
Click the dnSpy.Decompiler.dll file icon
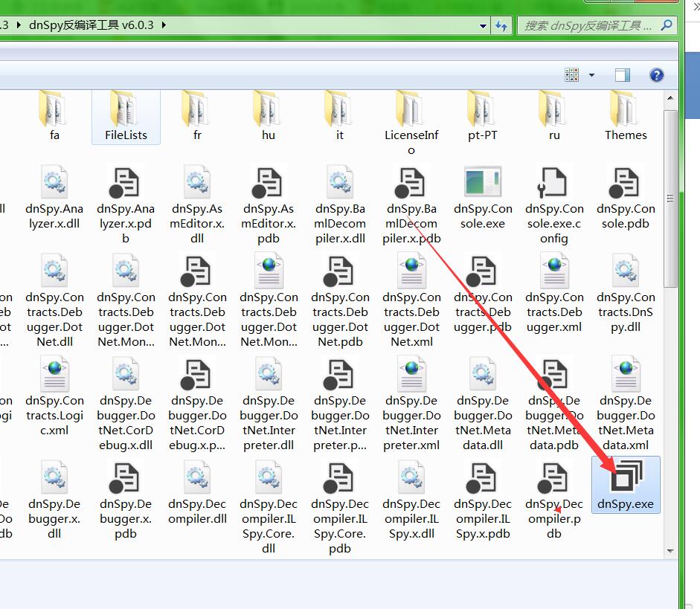click(197, 478)
